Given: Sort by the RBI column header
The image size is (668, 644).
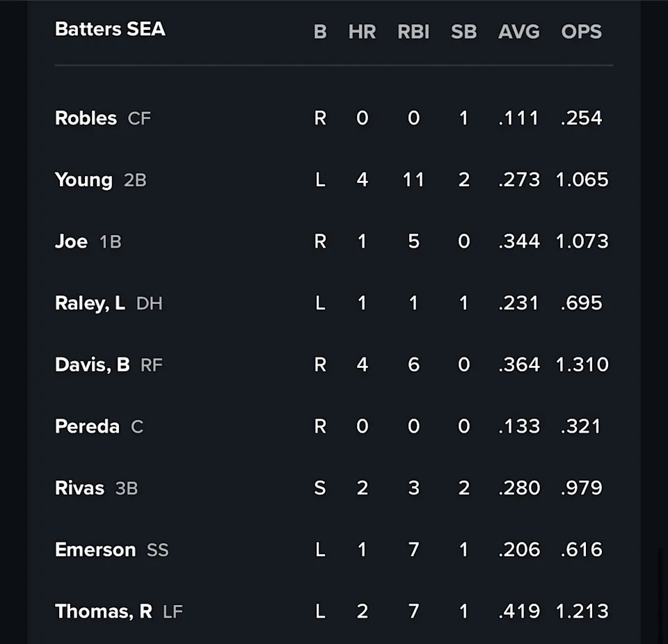Looking at the screenshot, I should click(413, 32).
